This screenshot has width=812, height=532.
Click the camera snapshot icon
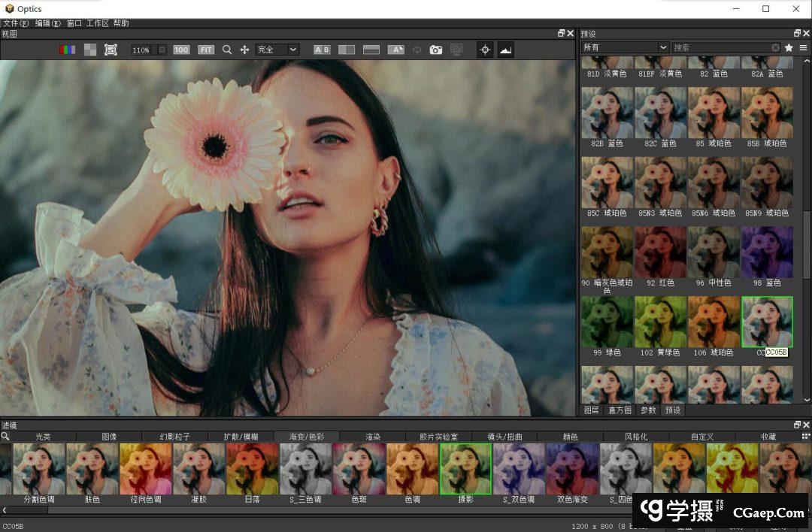tap(436, 50)
